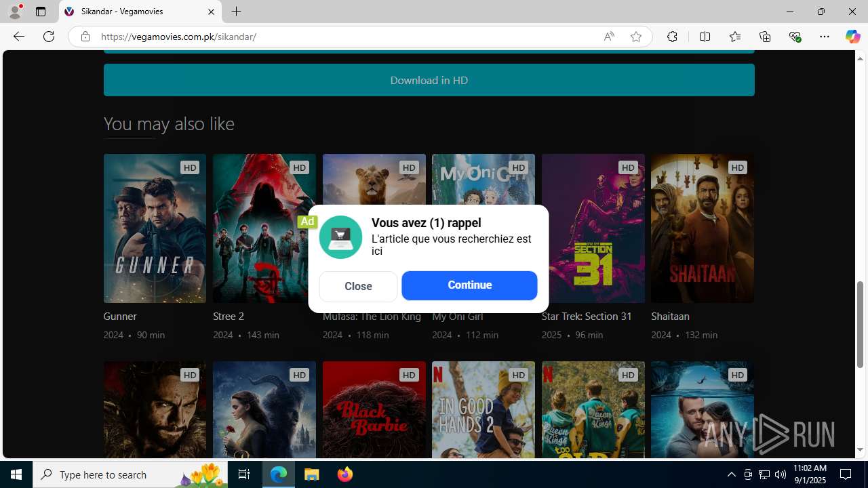Click the ad popup laptop cart icon

[340, 237]
